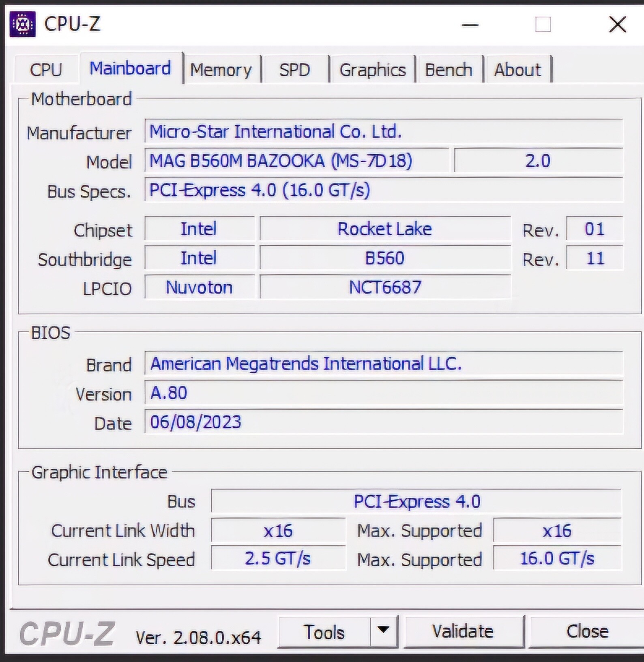
Task: Click the Graphic Interface Bus PCI-Express 4.0 value
Action: tap(416, 501)
